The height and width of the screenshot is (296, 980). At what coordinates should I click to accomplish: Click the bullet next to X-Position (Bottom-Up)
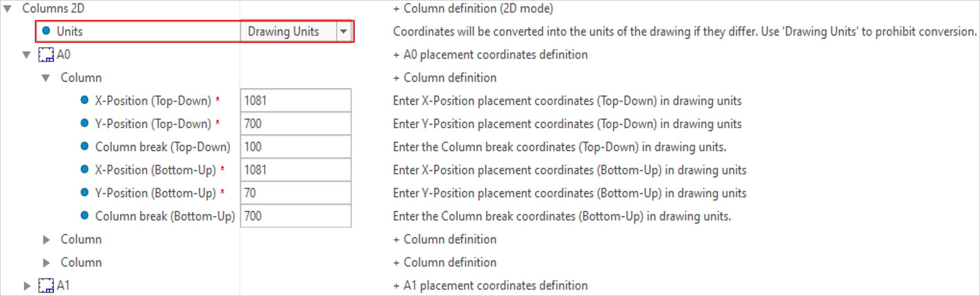84,170
